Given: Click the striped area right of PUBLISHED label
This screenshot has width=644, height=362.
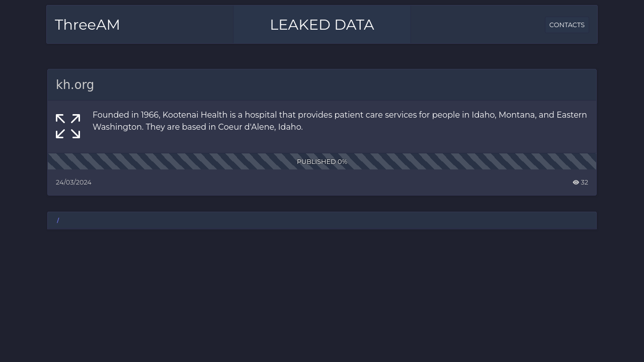Looking at the screenshot, I should pyautogui.click(x=472, y=161).
